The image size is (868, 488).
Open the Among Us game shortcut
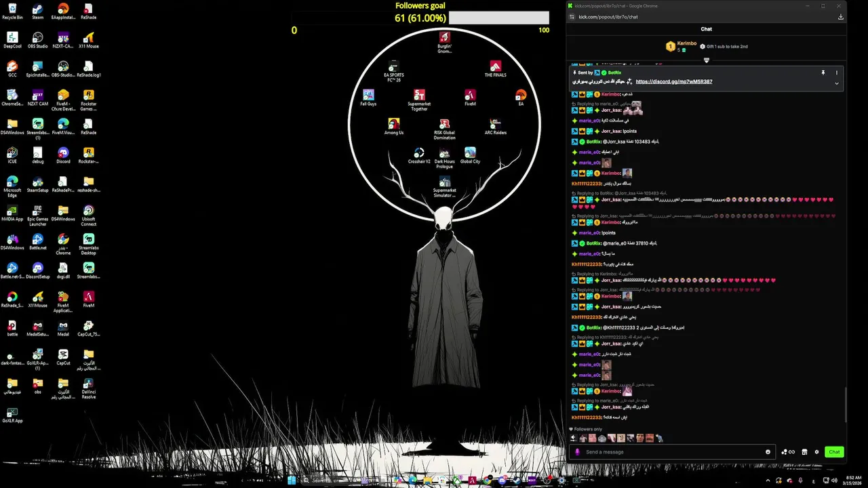(394, 126)
